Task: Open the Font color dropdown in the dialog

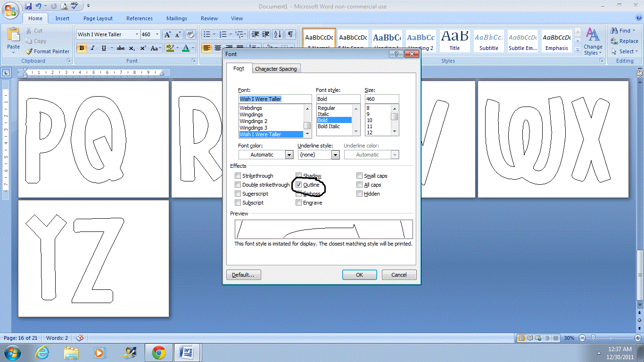Action: pyautogui.click(x=289, y=155)
